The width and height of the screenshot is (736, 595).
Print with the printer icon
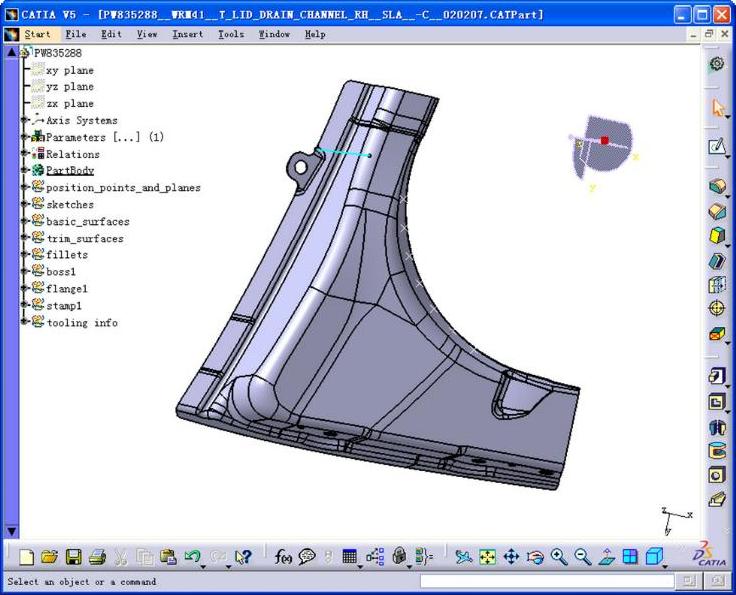(x=97, y=557)
